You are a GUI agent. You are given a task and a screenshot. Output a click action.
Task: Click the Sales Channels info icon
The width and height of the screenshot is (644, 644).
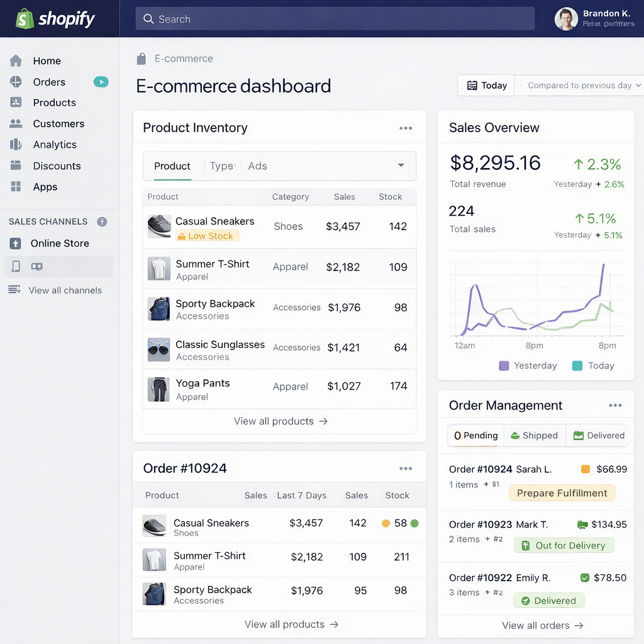102,222
